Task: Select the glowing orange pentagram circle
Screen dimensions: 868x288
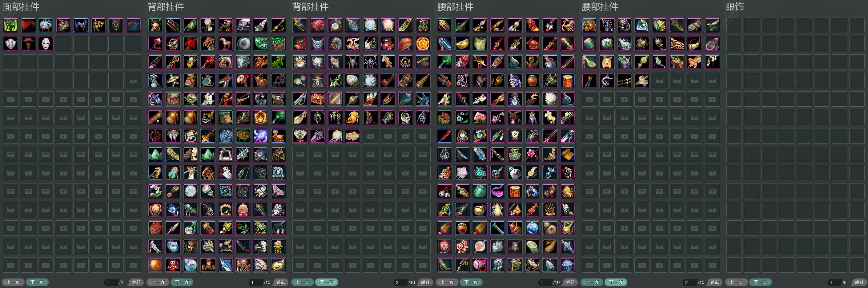Action: click(x=423, y=44)
